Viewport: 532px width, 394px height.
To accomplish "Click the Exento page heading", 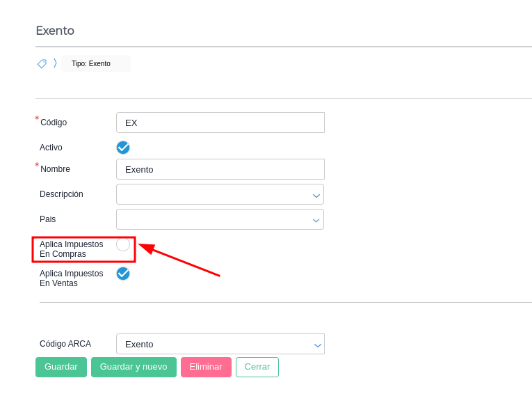I will coord(55,31).
